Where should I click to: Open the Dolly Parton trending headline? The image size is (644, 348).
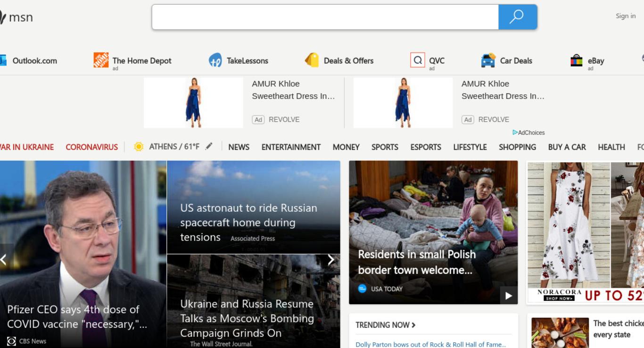431,344
